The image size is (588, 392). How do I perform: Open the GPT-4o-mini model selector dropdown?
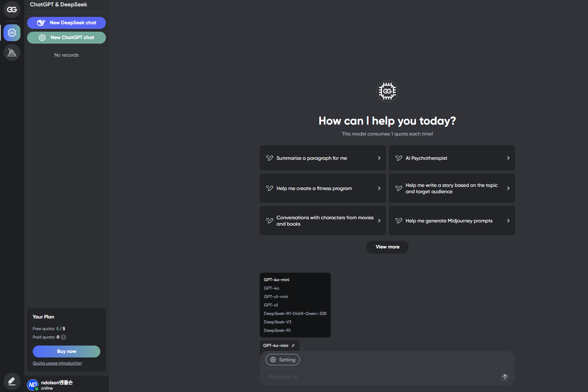click(x=279, y=346)
